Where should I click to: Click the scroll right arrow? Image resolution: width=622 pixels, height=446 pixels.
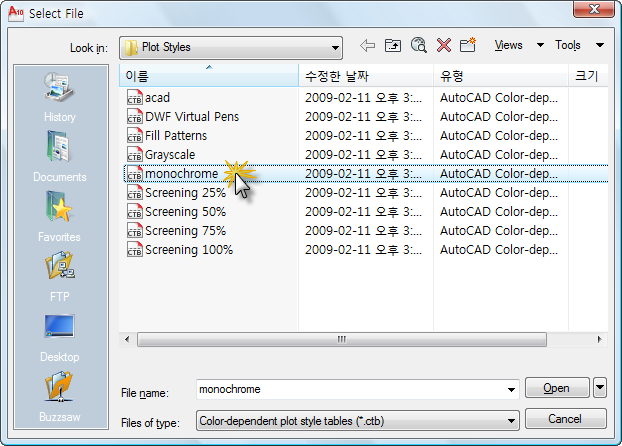pos(599,340)
